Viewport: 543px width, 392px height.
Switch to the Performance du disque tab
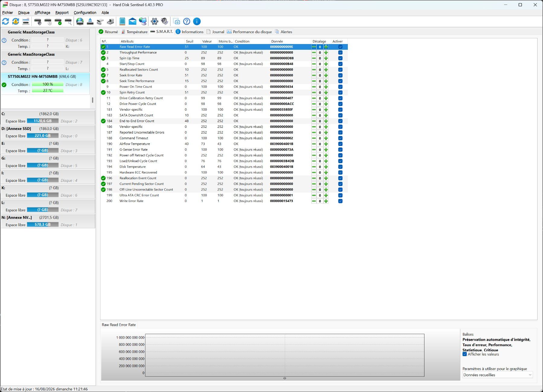click(249, 32)
